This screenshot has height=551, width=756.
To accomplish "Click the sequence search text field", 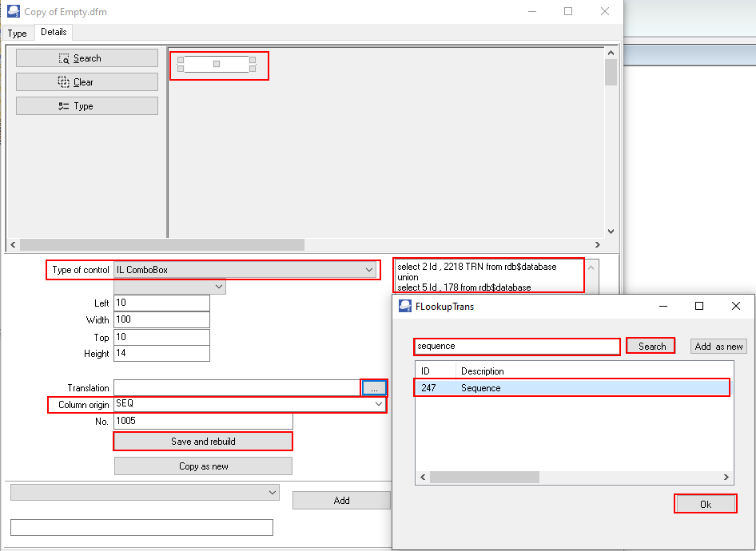I will 517,347.
